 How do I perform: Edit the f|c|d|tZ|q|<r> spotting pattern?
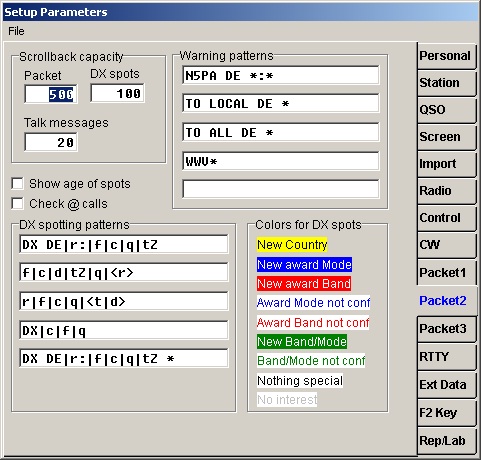click(x=124, y=272)
